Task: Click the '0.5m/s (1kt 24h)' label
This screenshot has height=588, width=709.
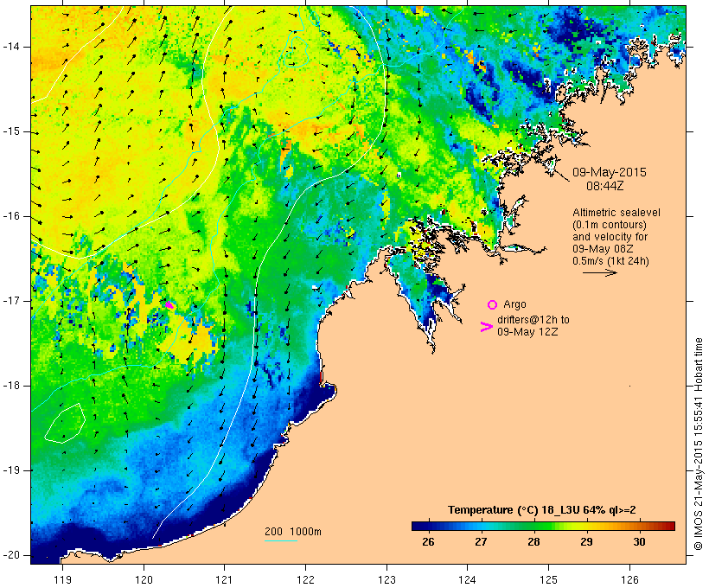Action: click(610, 261)
